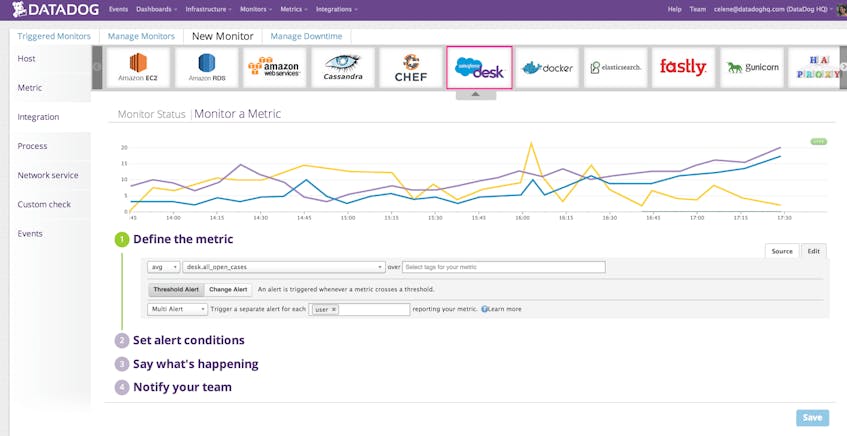Open the Monitors dropdown menu

click(256, 9)
